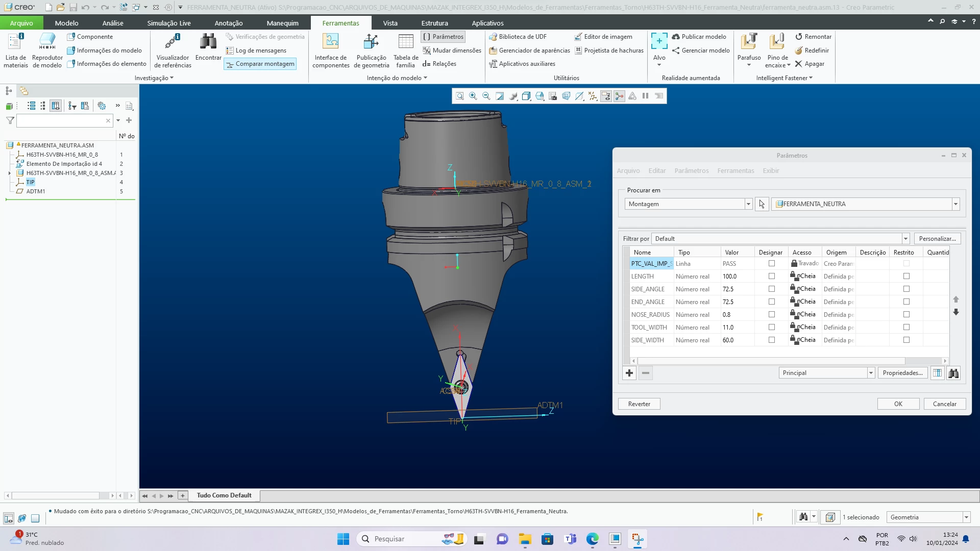
Task: Click the model tree filter search field
Action: click(60, 121)
